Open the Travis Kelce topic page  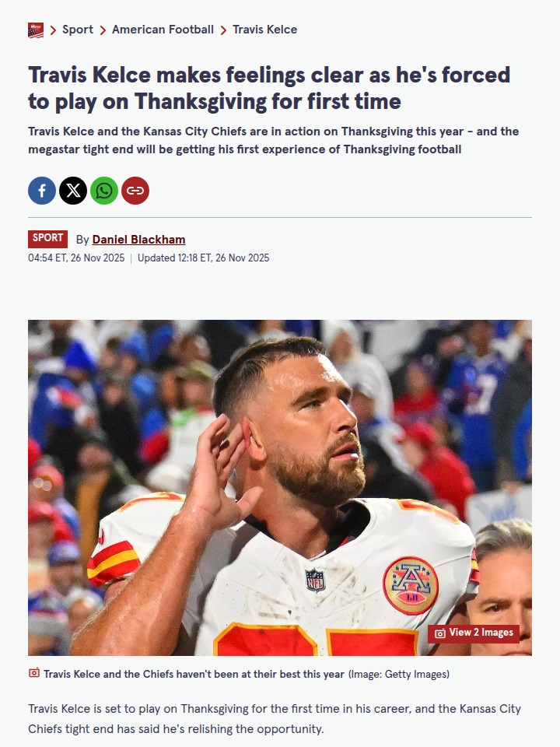click(264, 29)
